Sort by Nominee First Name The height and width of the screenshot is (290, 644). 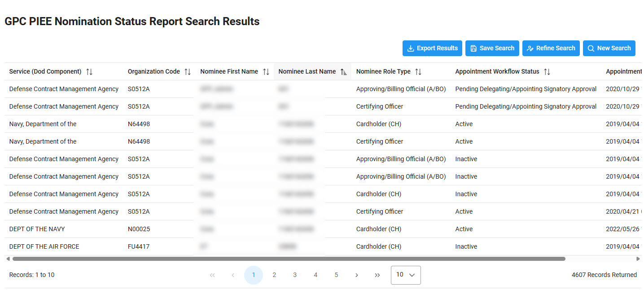[x=267, y=71]
